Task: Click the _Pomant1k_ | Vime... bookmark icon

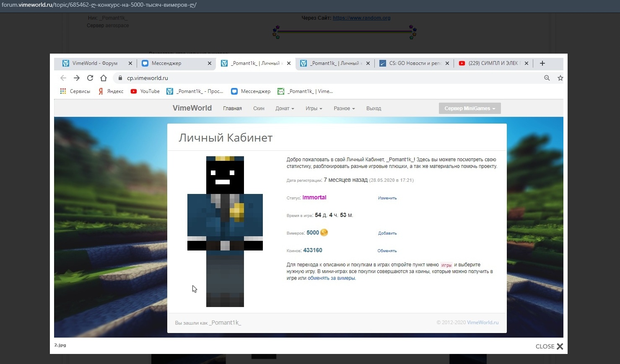Action: pos(281,91)
